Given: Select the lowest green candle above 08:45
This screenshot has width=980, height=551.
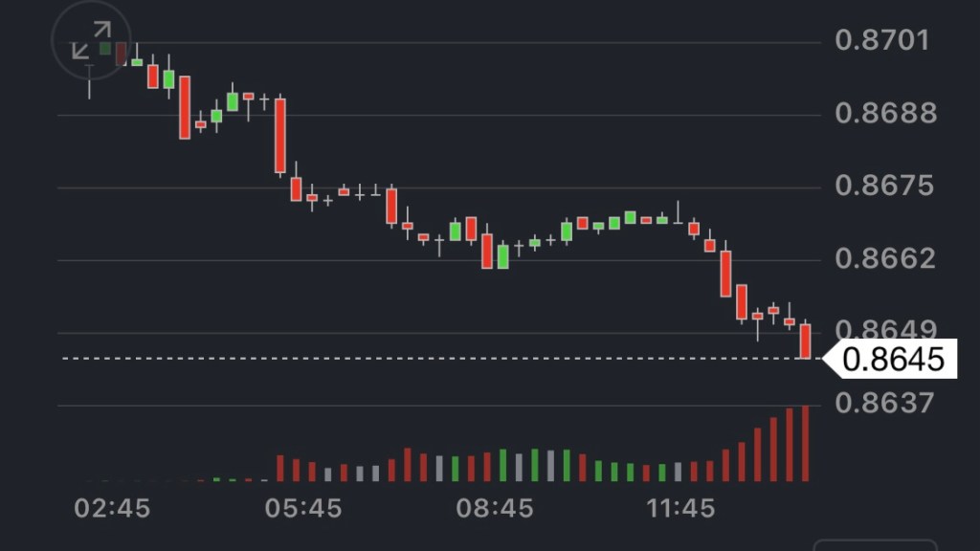Looking at the screenshot, I should click(x=502, y=256).
